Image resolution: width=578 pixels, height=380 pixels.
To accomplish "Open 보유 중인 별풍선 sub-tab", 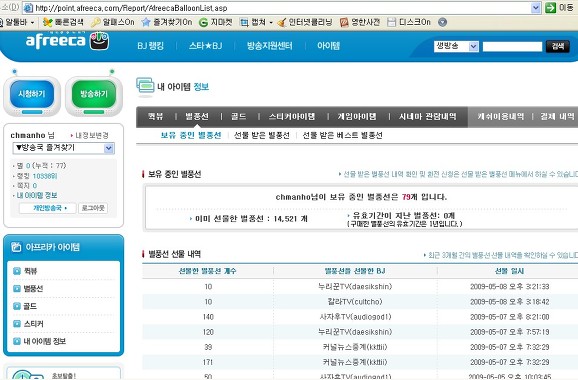I will (x=191, y=135).
